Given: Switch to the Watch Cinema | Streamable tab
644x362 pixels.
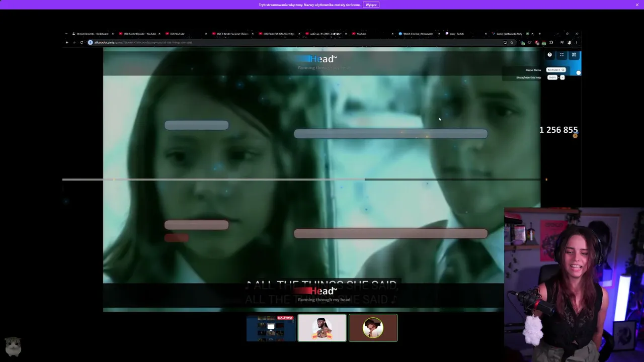Looking at the screenshot, I should (x=419, y=34).
